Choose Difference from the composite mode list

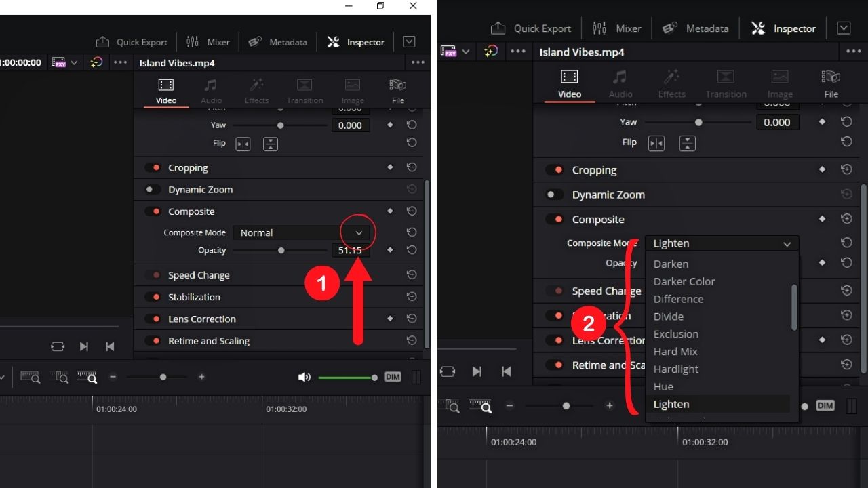click(678, 299)
